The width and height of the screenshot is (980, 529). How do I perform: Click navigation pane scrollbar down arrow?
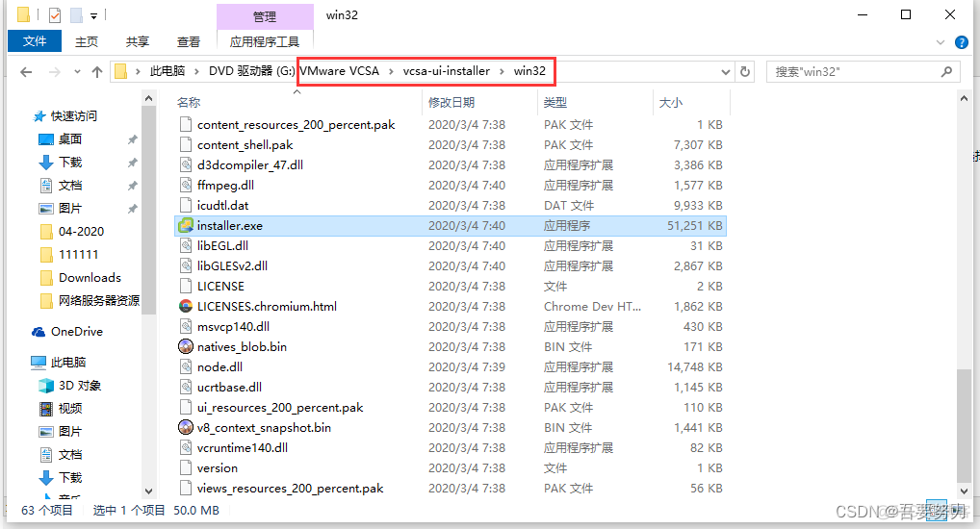click(x=148, y=491)
